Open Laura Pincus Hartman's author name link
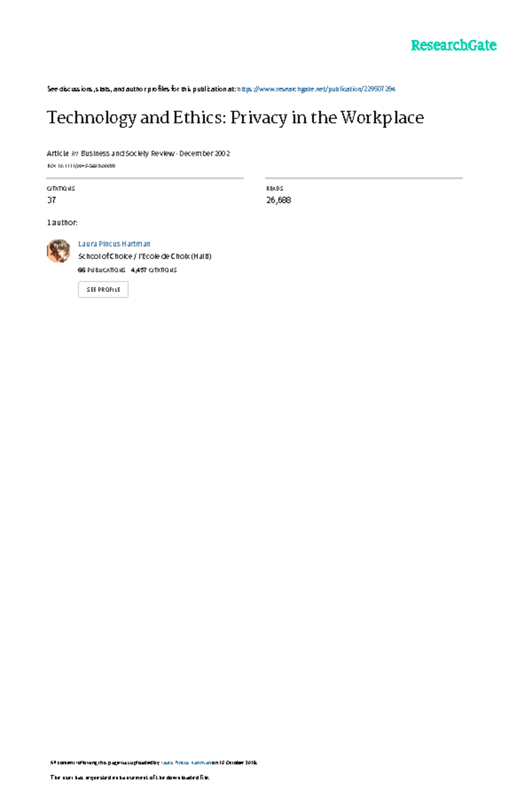The width and height of the screenshot is (532, 798). click(114, 244)
